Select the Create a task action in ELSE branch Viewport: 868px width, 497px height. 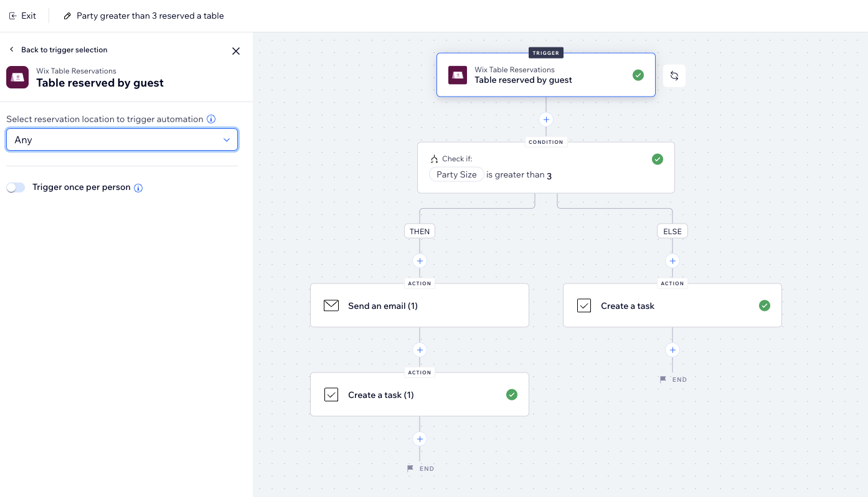point(672,306)
